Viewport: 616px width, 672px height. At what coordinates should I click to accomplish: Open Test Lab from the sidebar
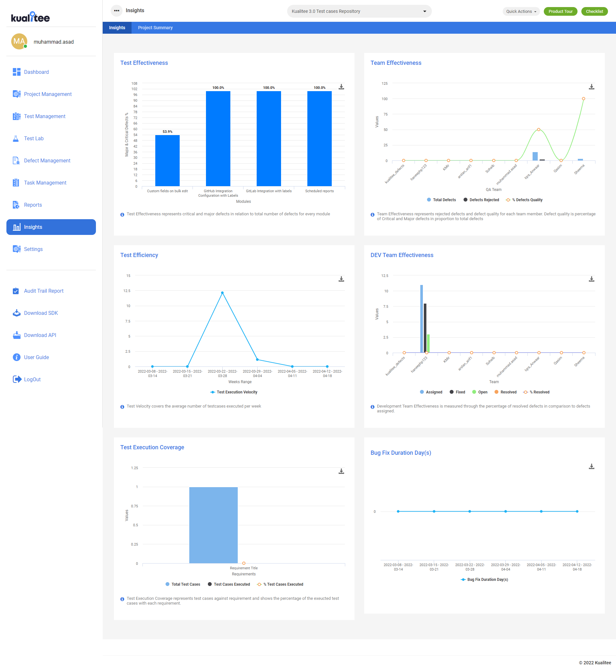pyautogui.click(x=33, y=138)
